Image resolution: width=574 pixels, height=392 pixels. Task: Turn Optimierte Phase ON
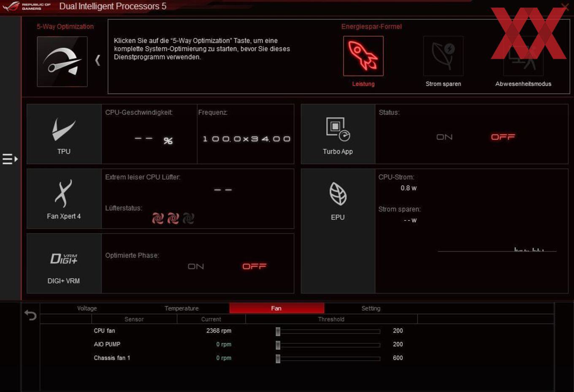click(196, 266)
